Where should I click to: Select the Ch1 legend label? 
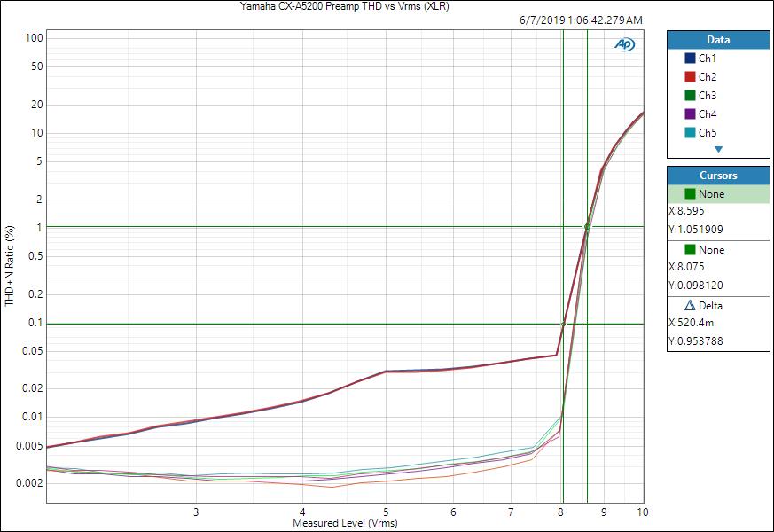coord(708,59)
